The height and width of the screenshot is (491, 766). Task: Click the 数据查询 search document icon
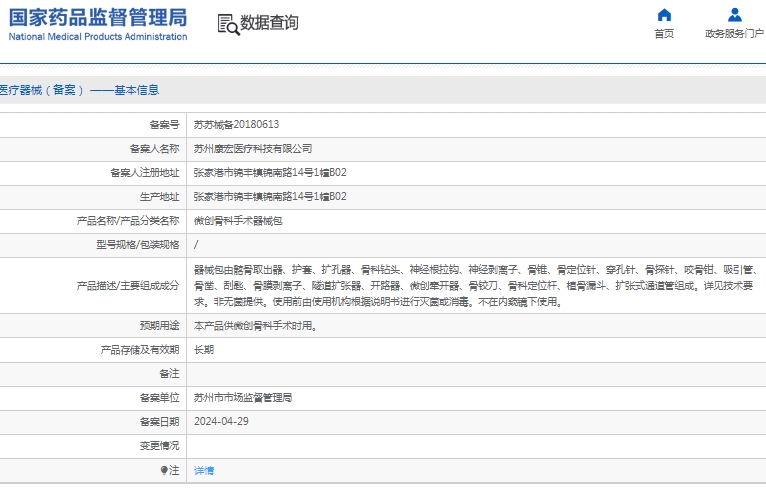pyautogui.click(x=228, y=24)
